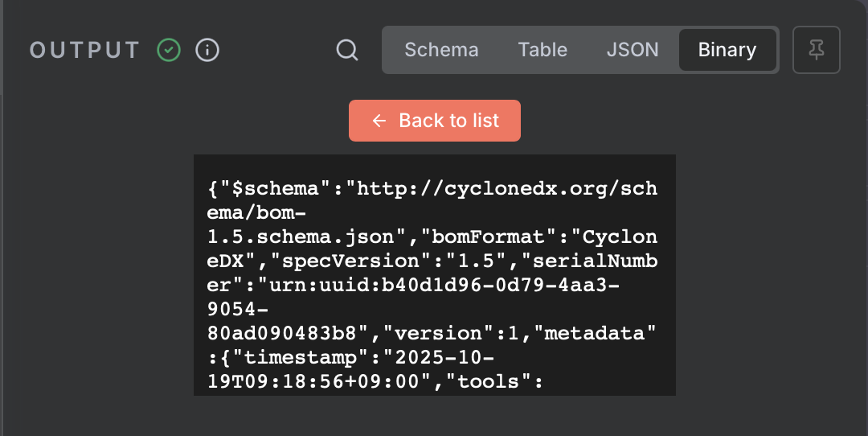868x436 pixels.
Task: Open the output info circle icon
Action: coord(207,50)
